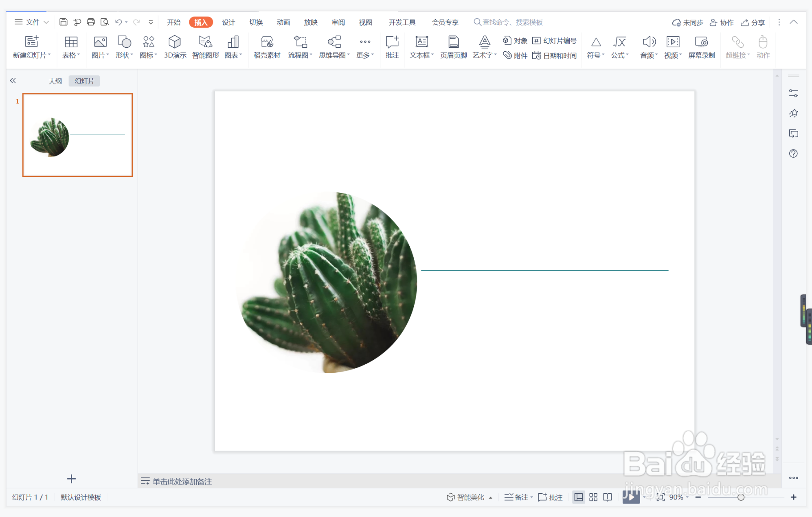This screenshot has width=812, height=517.
Task: Expand the 智能美化 dropdown arrow
Action: tap(491, 497)
